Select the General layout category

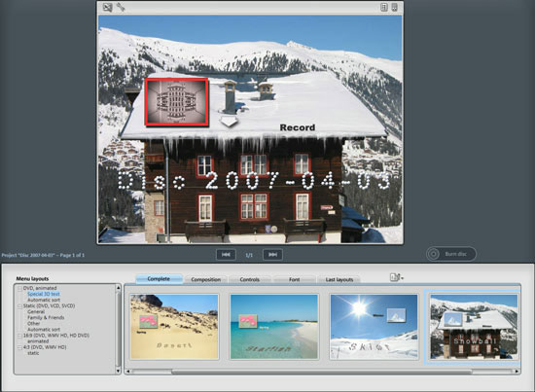(36, 312)
